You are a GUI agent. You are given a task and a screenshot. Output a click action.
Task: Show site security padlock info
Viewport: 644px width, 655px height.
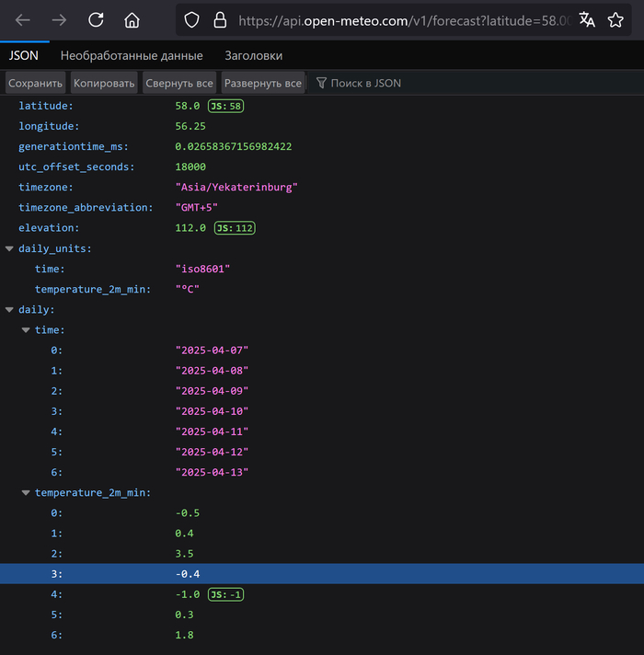pyautogui.click(x=219, y=20)
